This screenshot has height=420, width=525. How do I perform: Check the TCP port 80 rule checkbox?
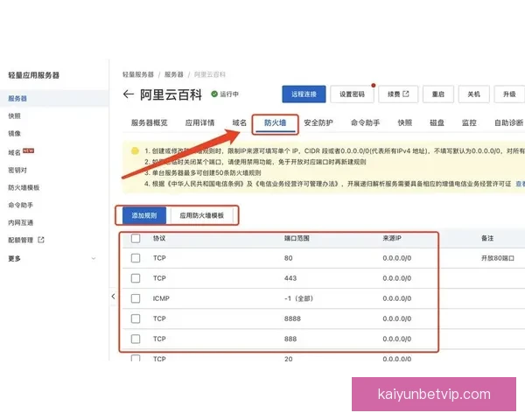136,258
